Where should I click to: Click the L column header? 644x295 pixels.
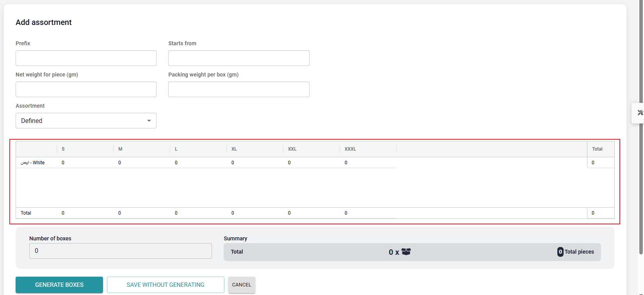(x=198, y=149)
